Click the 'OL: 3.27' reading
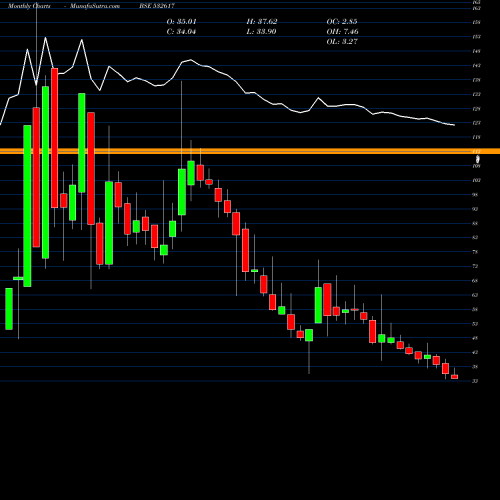The height and width of the screenshot is (500, 500). click(342, 42)
